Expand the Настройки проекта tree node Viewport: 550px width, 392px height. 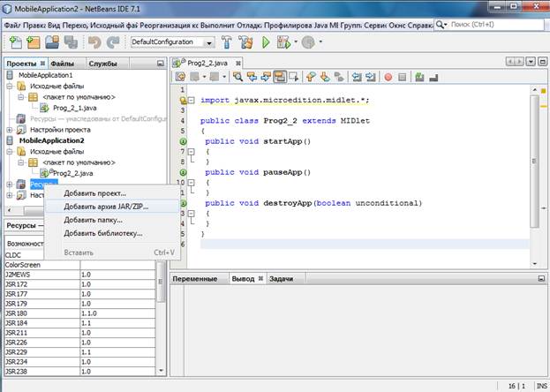click(11, 130)
